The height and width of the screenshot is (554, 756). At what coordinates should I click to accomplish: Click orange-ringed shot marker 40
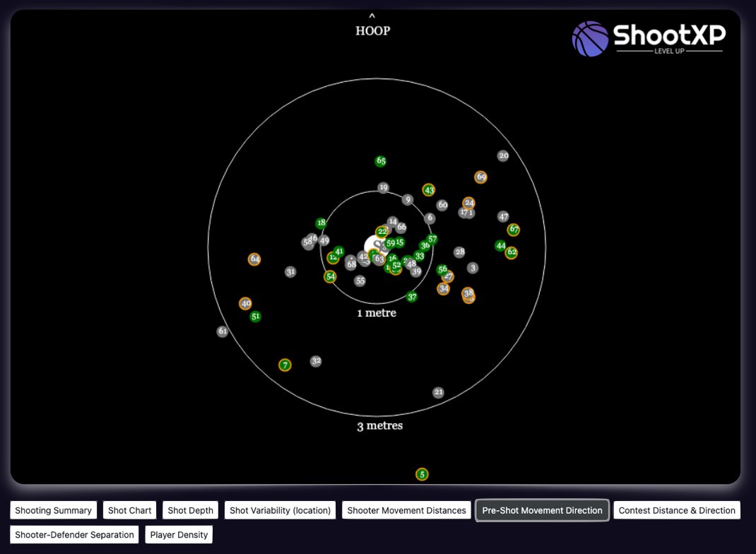(x=245, y=304)
